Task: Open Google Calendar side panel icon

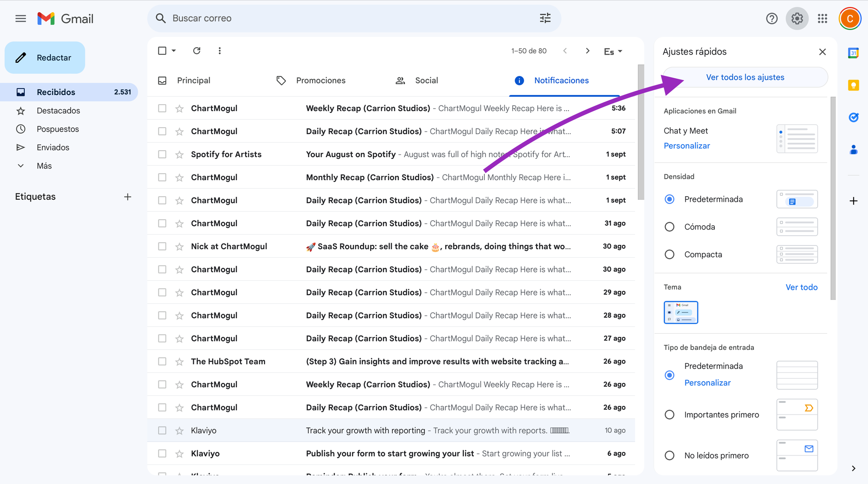Action: [x=853, y=53]
